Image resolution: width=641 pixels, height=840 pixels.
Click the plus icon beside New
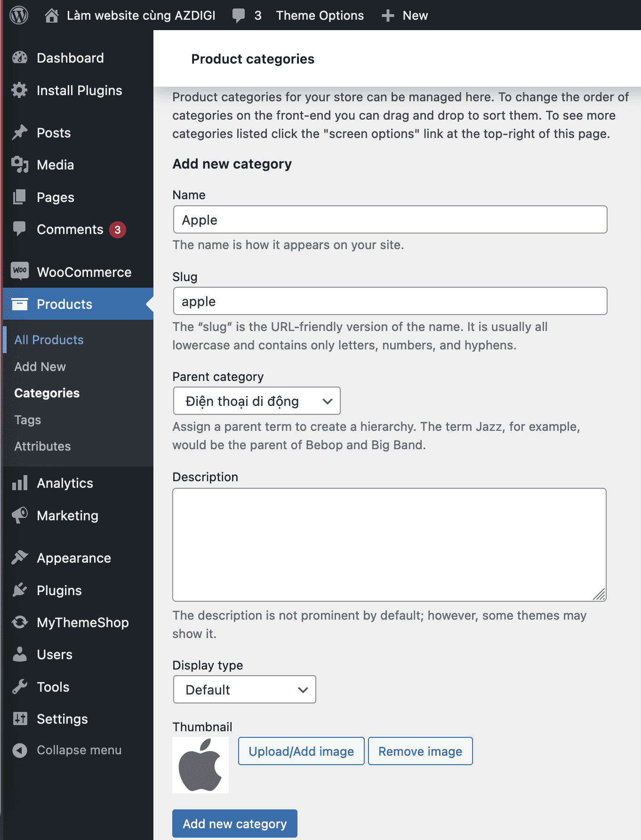click(x=388, y=16)
